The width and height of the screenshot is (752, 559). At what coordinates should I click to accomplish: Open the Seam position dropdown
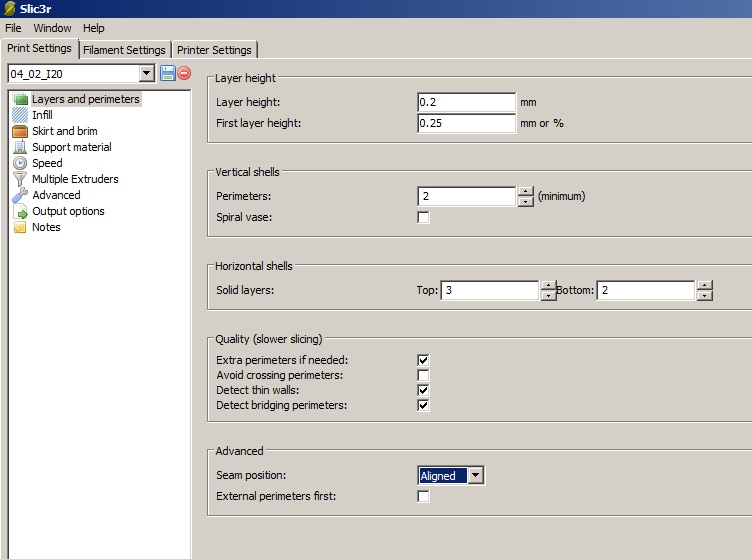pos(475,476)
